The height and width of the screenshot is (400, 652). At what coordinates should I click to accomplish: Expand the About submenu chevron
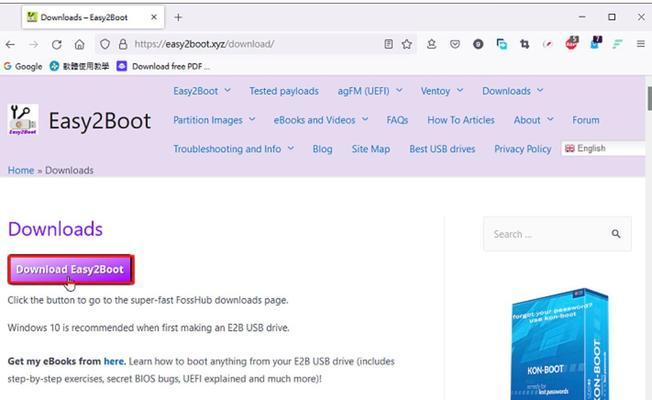click(x=550, y=120)
